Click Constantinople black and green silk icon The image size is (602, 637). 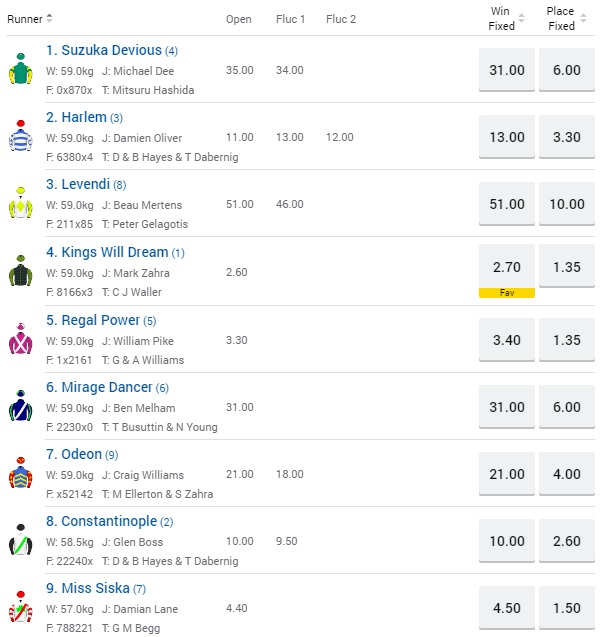20,541
